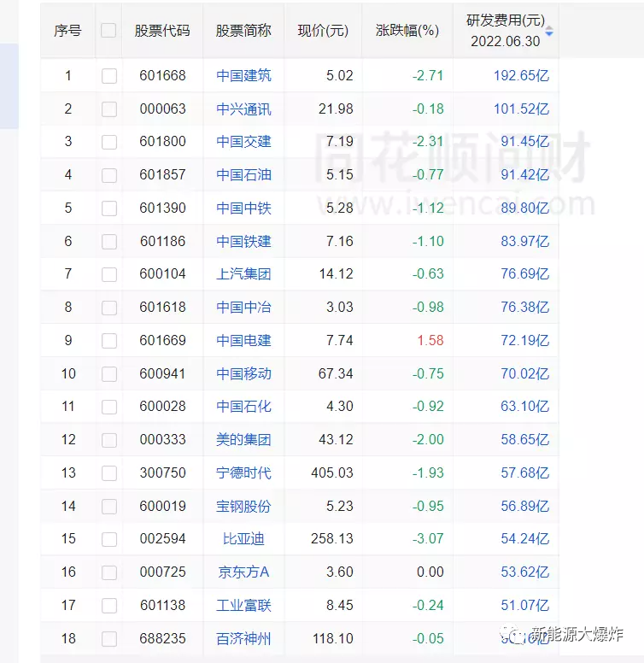The height and width of the screenshot is (663, 644).
Task: Check the box beside 工业富联
Action: pos(109,606)
